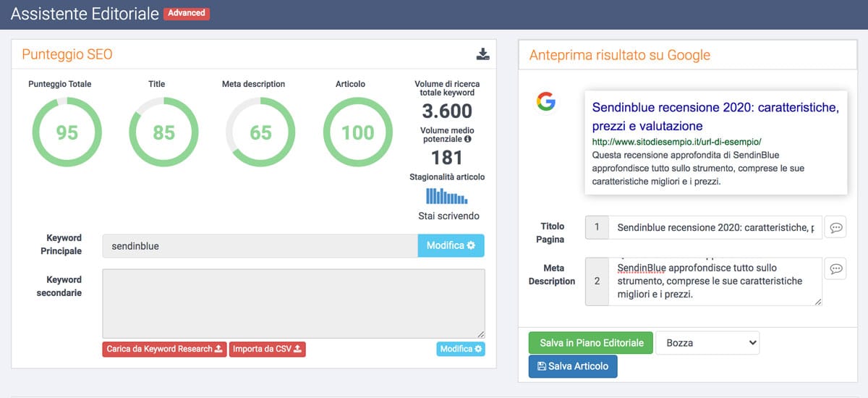This screenshot has height=398, width=868.
Task: Click the Meta description 65 gauge
Action: pyautogui.click(x=260, y=132)
